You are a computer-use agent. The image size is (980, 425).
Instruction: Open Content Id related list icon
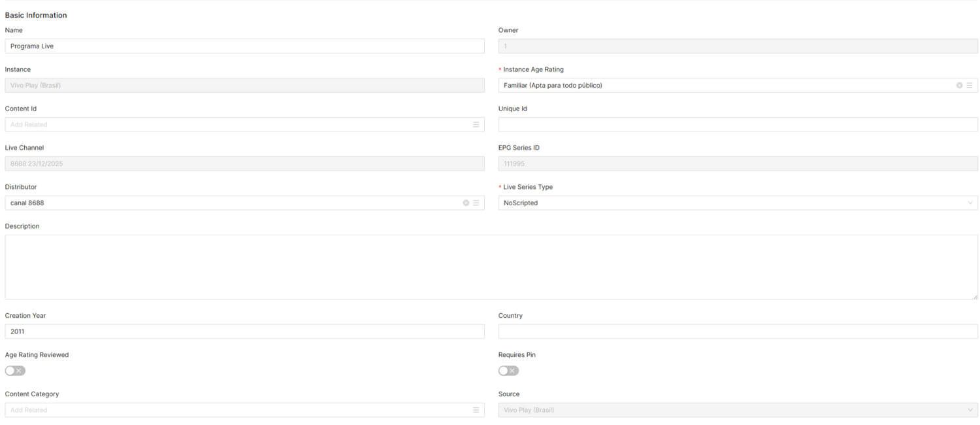click(476, 125)
